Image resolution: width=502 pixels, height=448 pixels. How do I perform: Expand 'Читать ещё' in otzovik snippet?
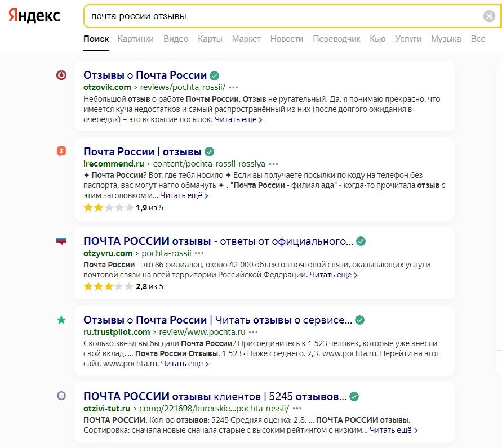238,119
